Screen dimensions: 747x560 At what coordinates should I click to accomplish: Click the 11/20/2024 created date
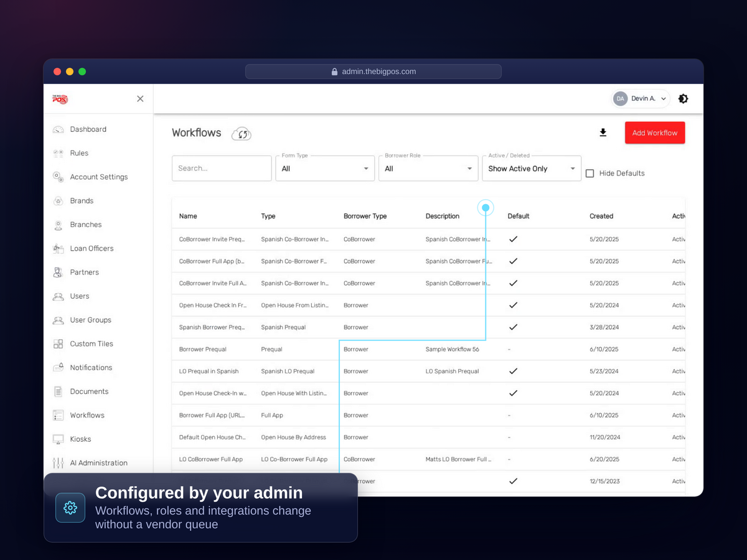[604, 437]
